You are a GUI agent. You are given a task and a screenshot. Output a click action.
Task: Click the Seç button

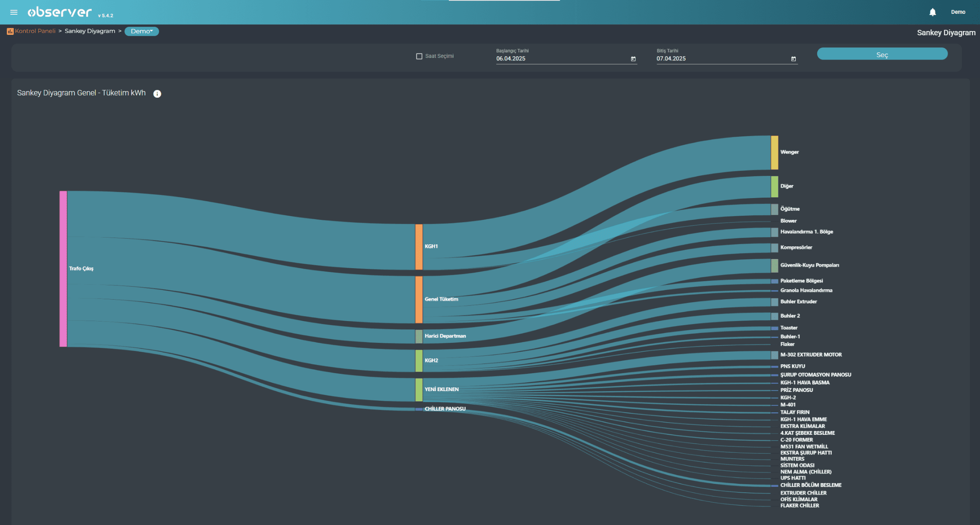[882, 55]
